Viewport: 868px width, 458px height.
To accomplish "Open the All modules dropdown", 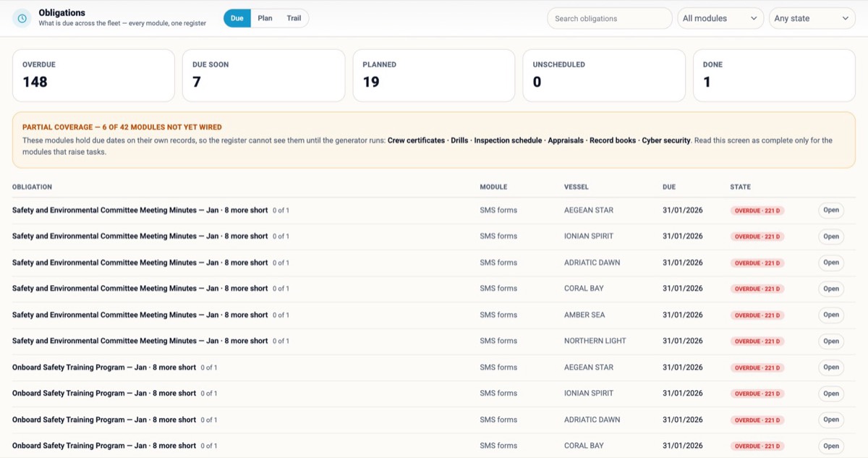I will click(x=720, y=18).
